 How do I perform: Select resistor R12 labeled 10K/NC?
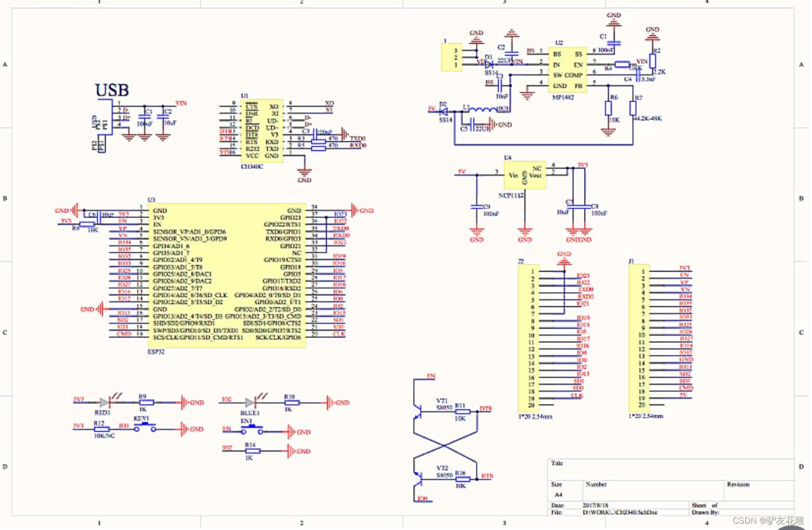[101, 429]
